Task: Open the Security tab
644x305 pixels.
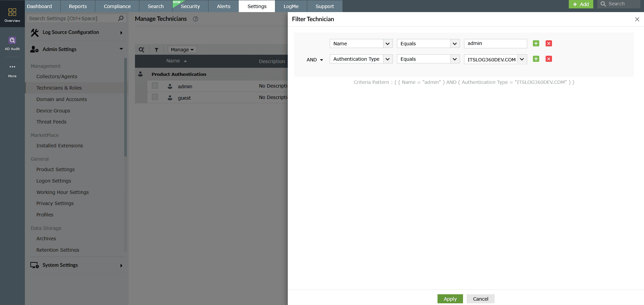Action: pyautogui.click(x=190, y=6)
